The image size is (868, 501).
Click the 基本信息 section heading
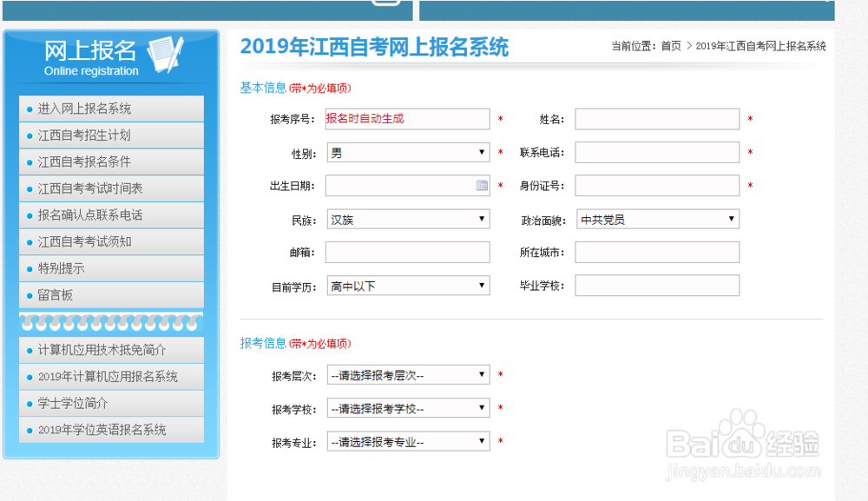(x=263, y=88)
